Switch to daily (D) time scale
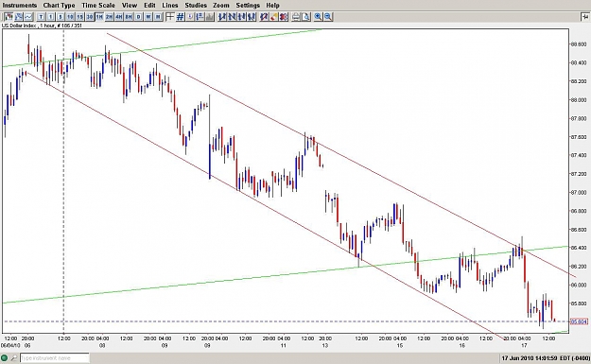Image resolution: width=591 pixels, height=364 pixels. pyautogui.click(x=139, y=17)
